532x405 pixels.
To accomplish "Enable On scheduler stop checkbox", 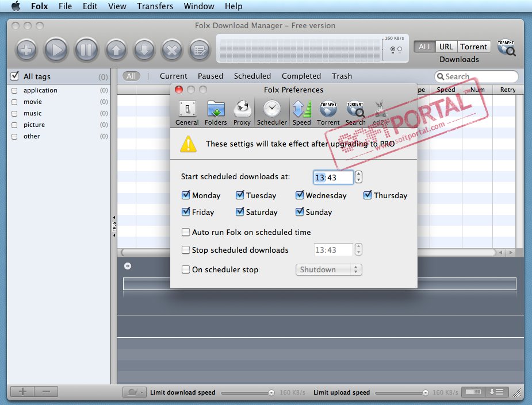I will point(186,269).
